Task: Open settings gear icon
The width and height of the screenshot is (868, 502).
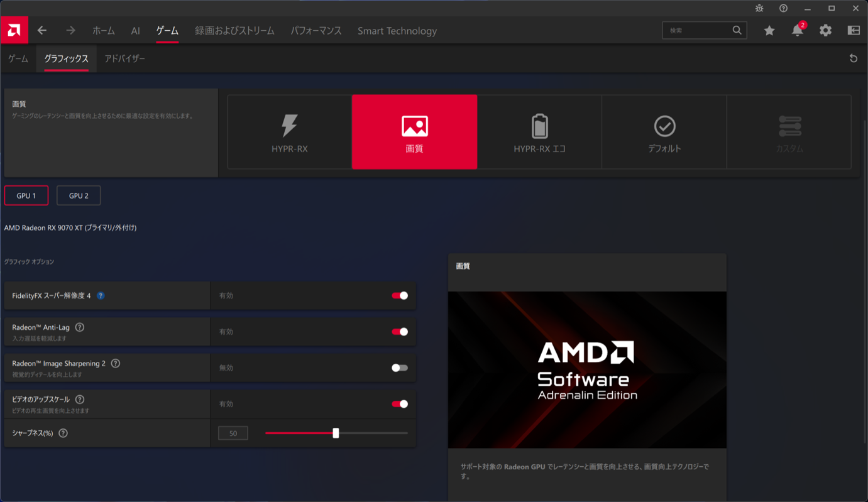Action: [x=825, y=30]
